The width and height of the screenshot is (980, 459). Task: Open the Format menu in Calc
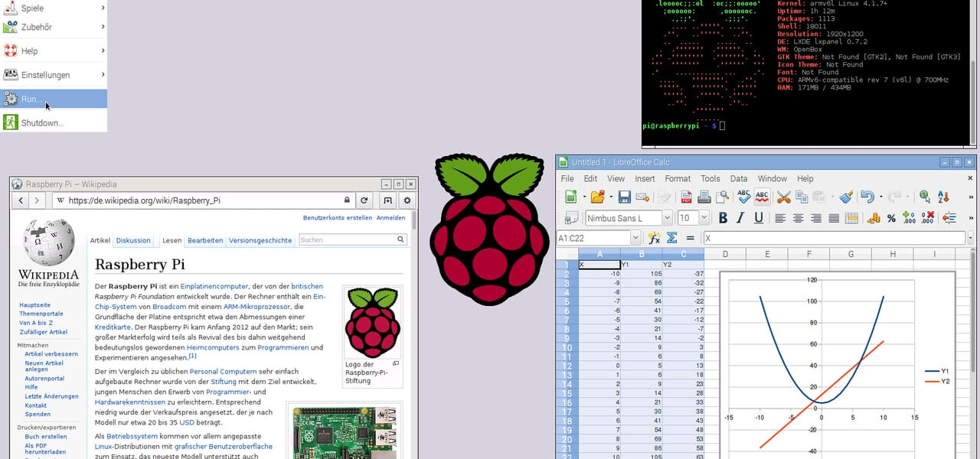tap(678, 178)
